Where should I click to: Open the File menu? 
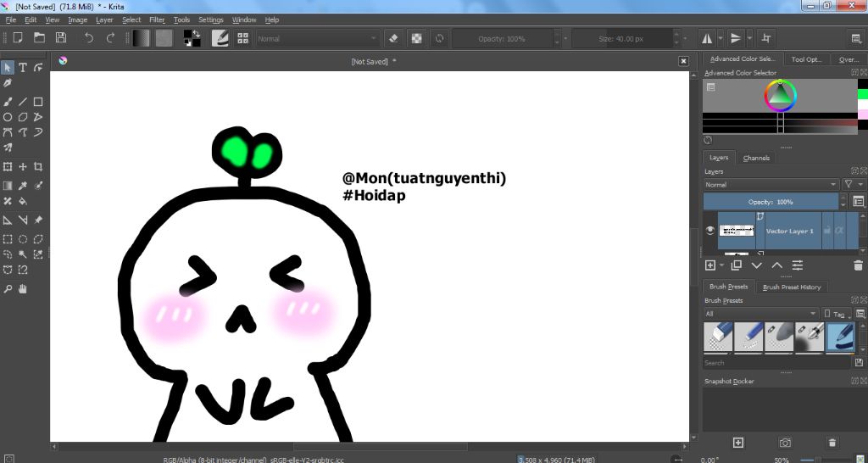coord(10,20)
